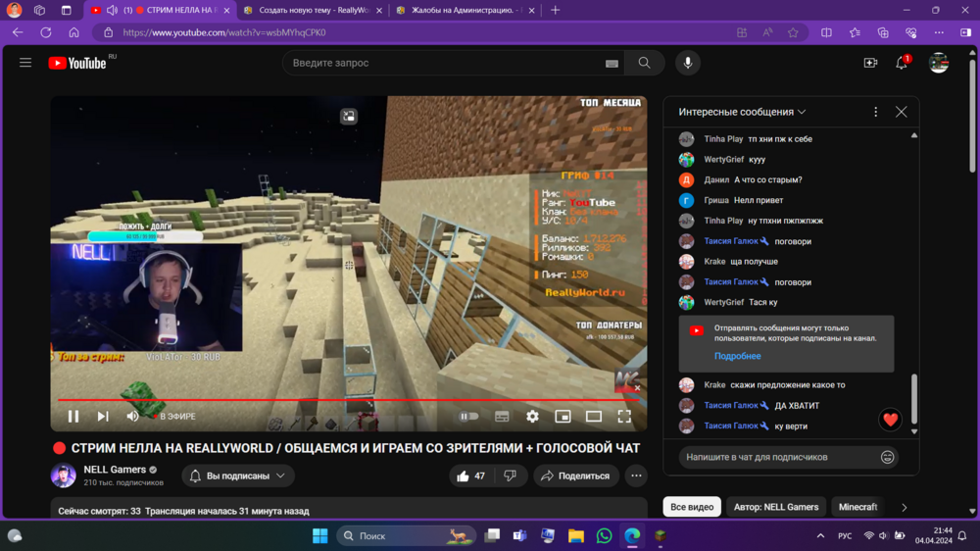Go to the YouTube home logo
Viewport: 980px width, 551px height.
tap(76, 63)
